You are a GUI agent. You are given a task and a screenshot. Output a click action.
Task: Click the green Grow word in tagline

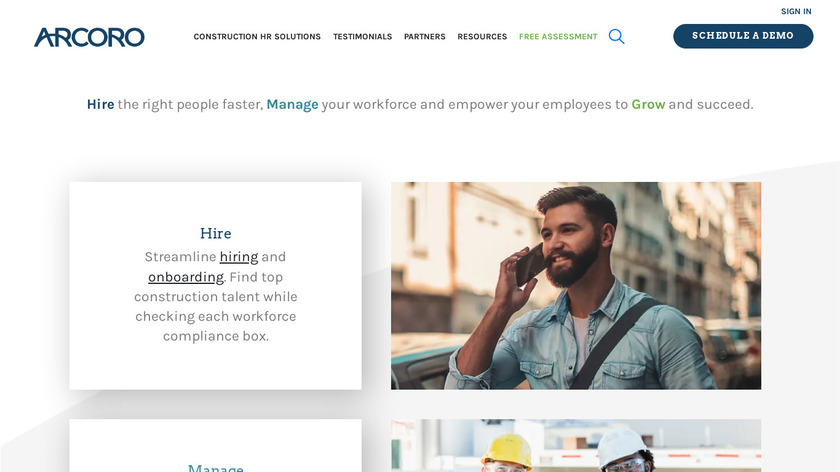(648, 104)
